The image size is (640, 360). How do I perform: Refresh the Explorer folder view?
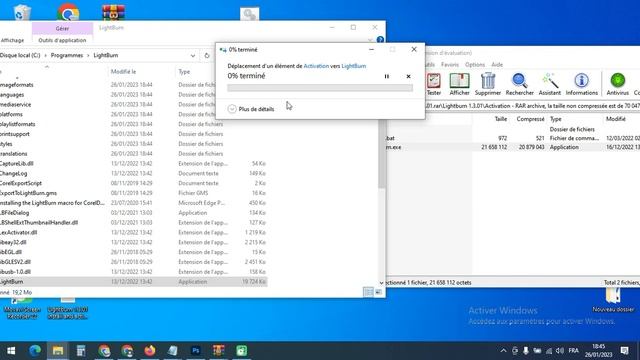207,56
